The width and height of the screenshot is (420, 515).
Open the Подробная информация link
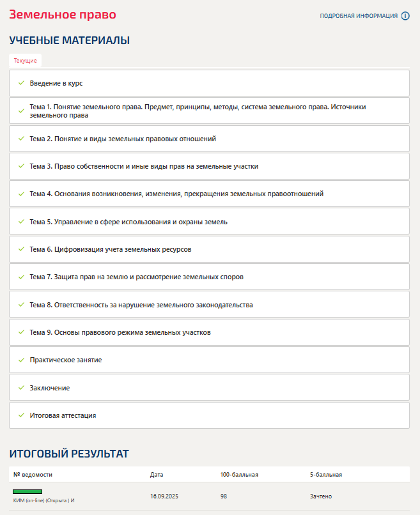(x=359, y=16)
